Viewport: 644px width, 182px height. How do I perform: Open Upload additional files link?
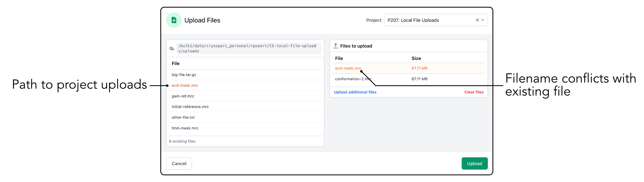click(355, 92)
